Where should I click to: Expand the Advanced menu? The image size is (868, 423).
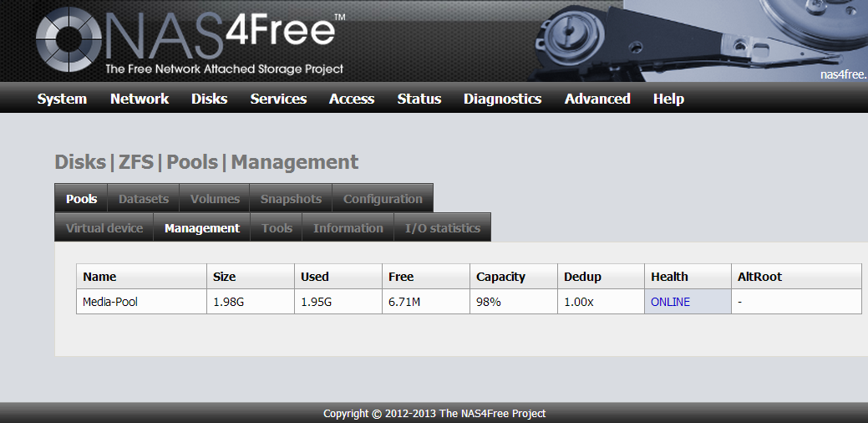[x=597, y=99]
